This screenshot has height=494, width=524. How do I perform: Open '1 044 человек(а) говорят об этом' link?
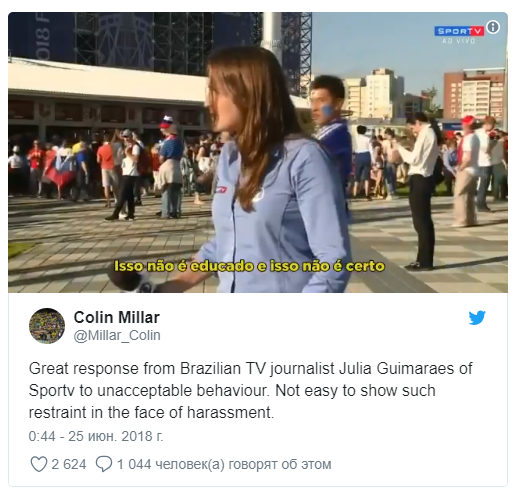pyautogui.click(x=224, y=464)
